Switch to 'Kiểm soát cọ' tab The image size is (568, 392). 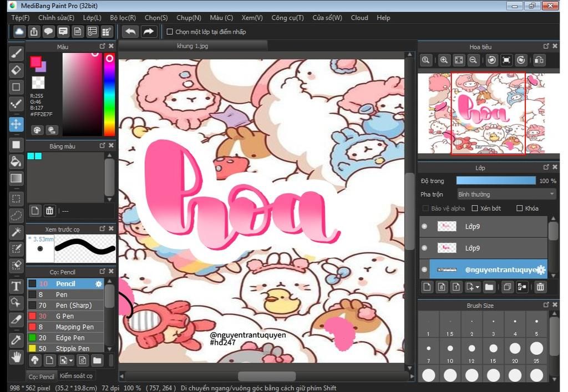(x=76, y=376)
